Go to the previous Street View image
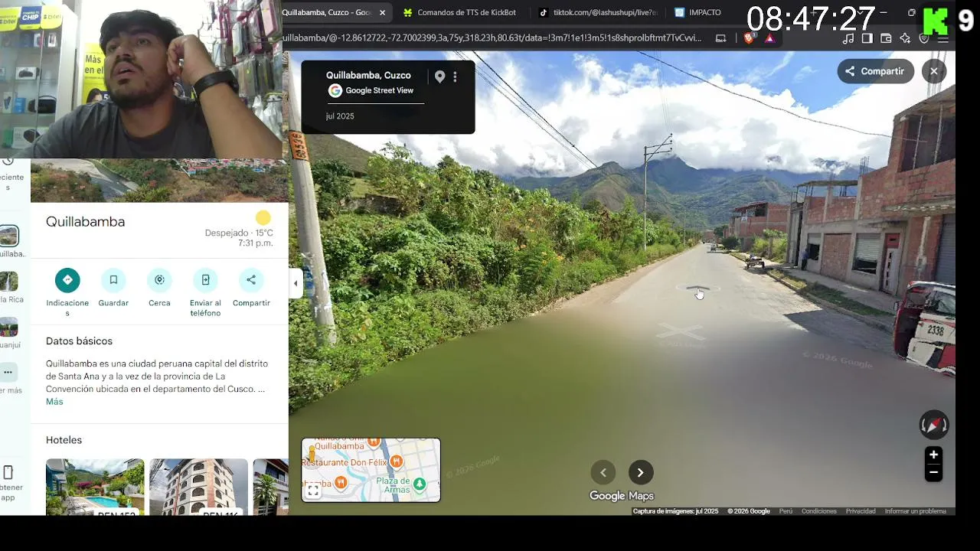Viewport: 980px width, 551px height. [603, 472]
